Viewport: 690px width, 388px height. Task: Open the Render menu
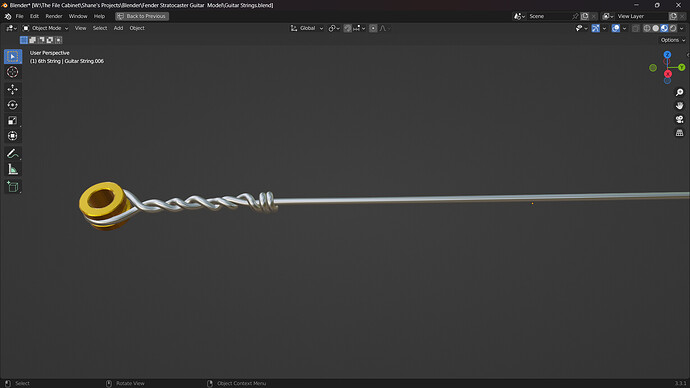coord(54,16)
